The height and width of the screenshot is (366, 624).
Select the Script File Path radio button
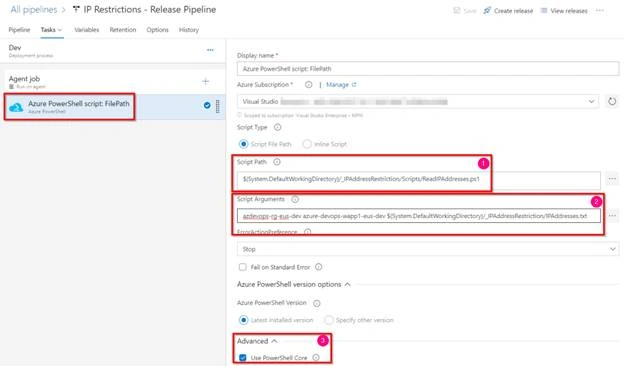(x=243, y=144)
